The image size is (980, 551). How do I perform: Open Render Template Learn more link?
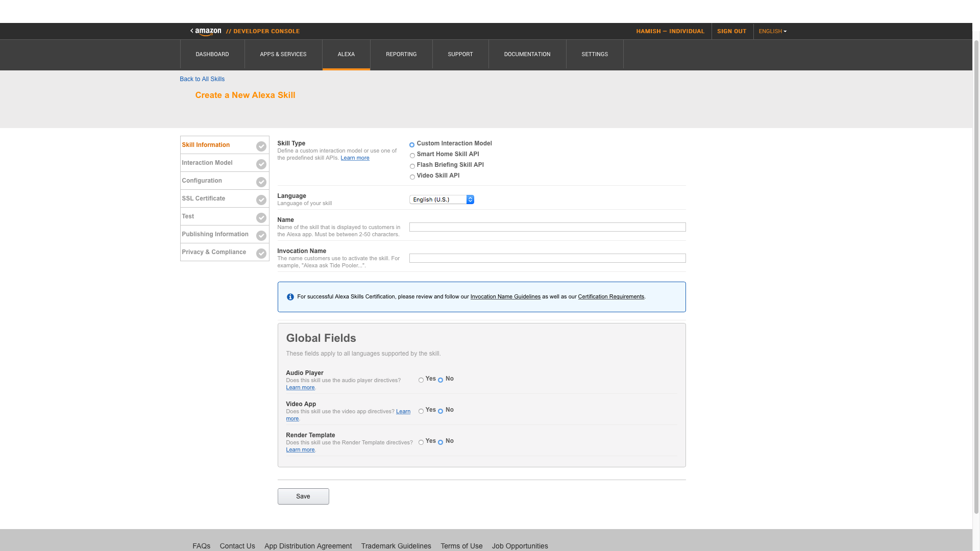point(300,450)
